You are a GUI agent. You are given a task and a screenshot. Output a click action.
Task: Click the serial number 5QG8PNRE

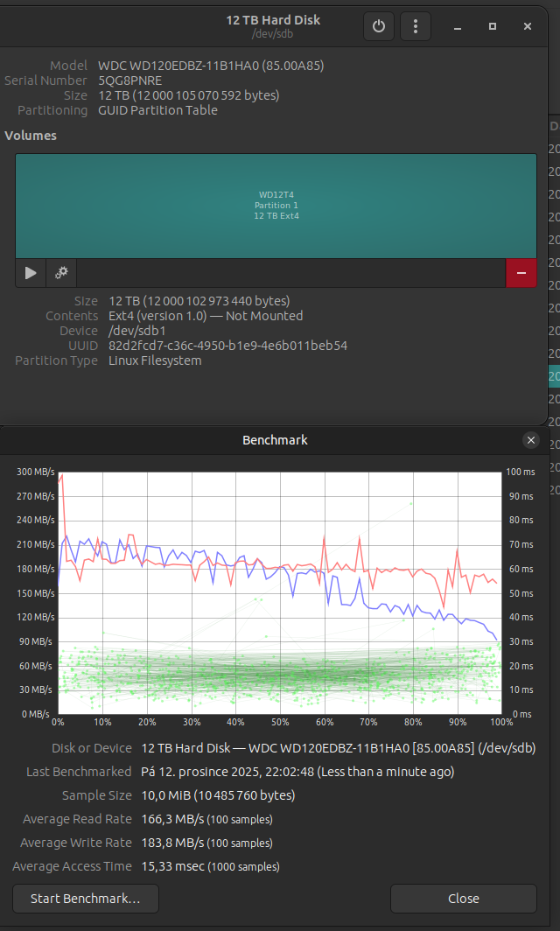[129, 80]
